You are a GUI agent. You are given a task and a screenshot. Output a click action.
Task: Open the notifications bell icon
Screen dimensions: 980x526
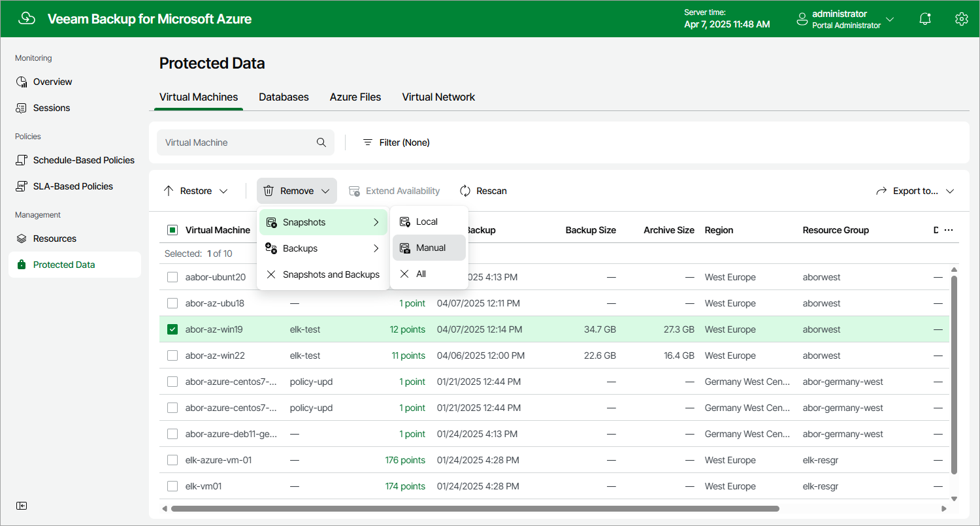(x=925, y=19)
